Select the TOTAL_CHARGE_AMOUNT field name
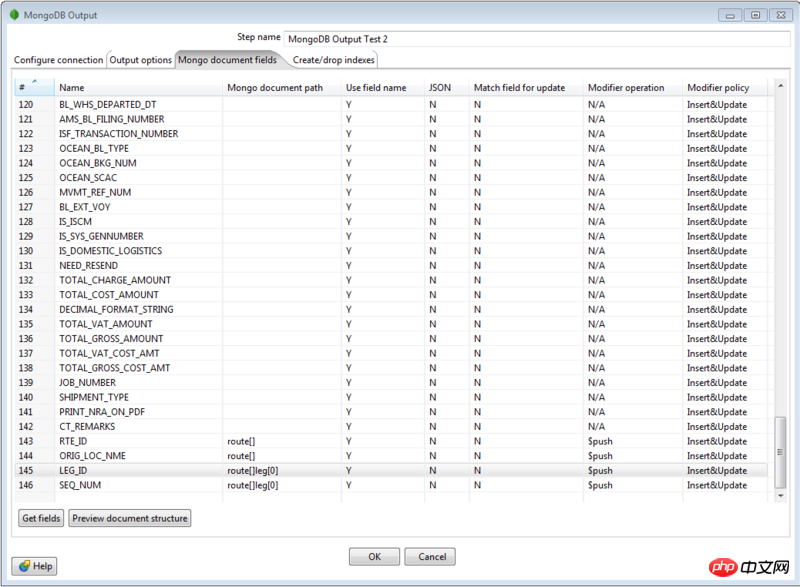The width and height of the screenshot is (800, 587). click(x=115, y=280)
